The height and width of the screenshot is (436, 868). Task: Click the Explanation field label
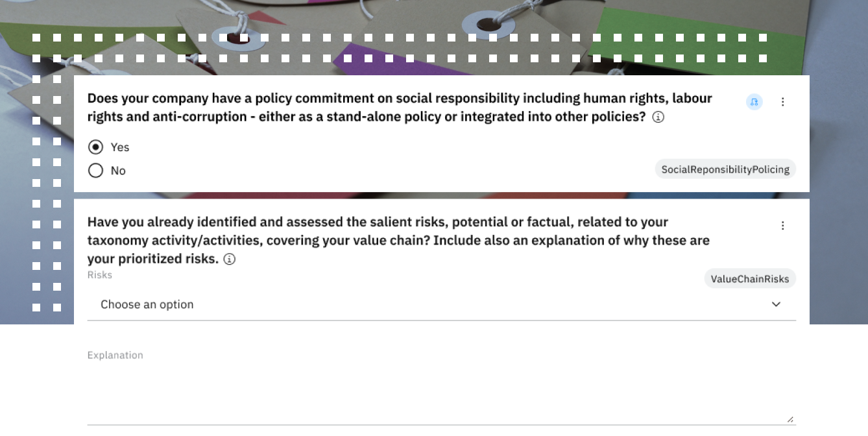[x=115, y=355]
